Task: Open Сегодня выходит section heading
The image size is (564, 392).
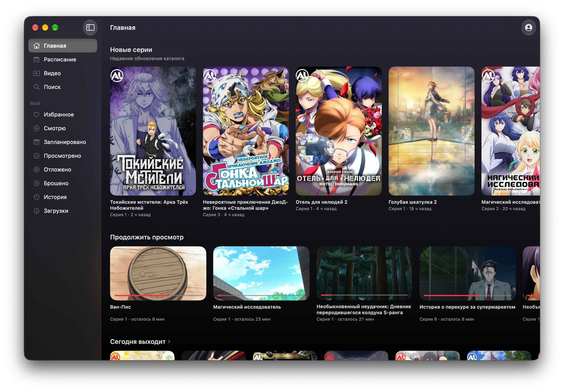Action: [x=138, y=341]
